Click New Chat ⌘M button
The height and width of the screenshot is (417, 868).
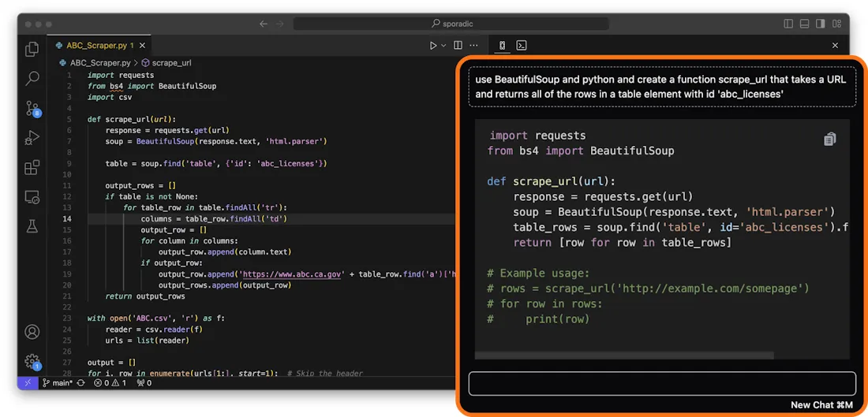coord(822,405)
